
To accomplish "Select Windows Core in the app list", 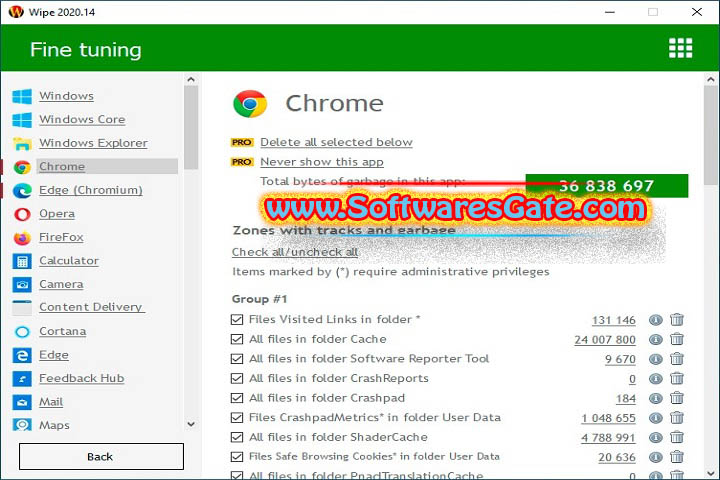I will tap(82, 119).
